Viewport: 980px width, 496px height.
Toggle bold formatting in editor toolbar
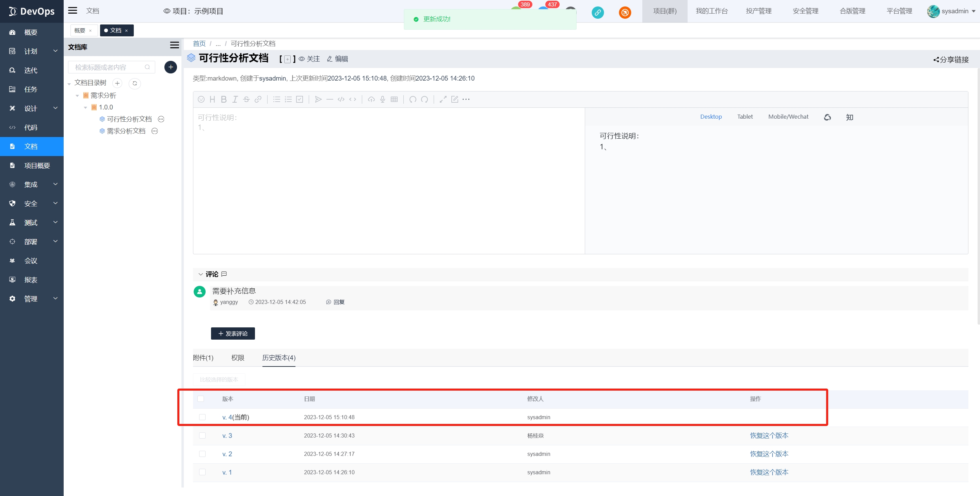(x=224, y=99)
